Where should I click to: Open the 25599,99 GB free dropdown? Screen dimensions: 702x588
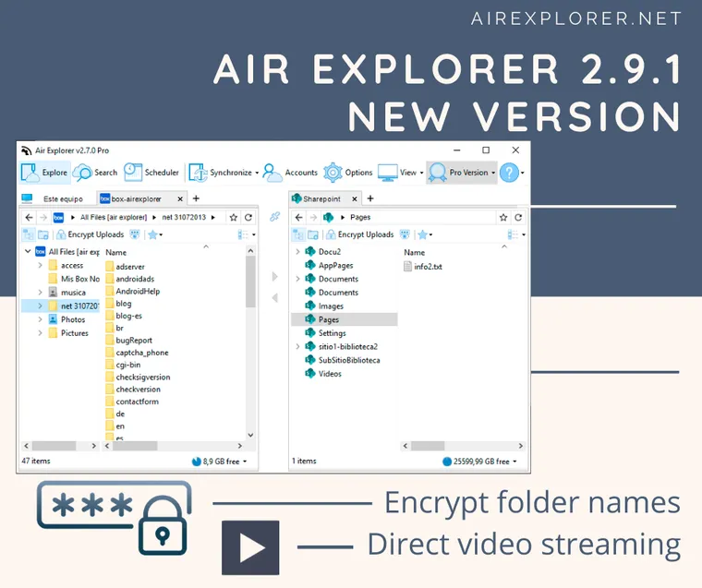[x=480, y=462]
